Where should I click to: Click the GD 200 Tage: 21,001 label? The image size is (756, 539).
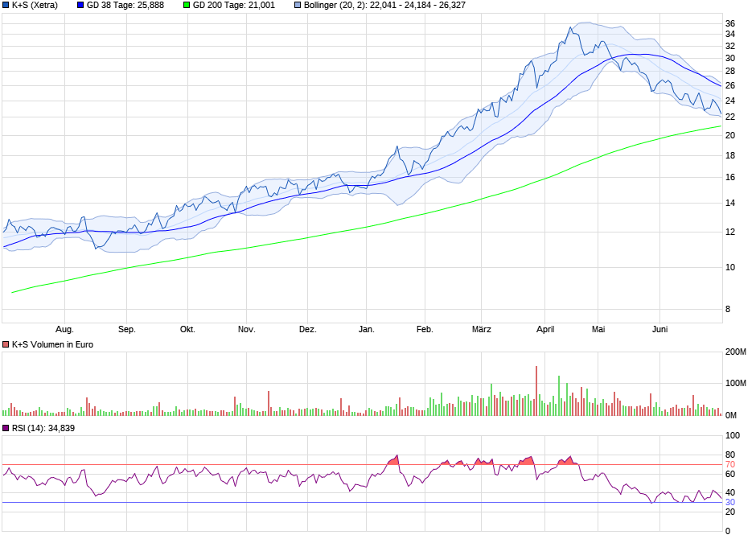(x=234, y=6)
